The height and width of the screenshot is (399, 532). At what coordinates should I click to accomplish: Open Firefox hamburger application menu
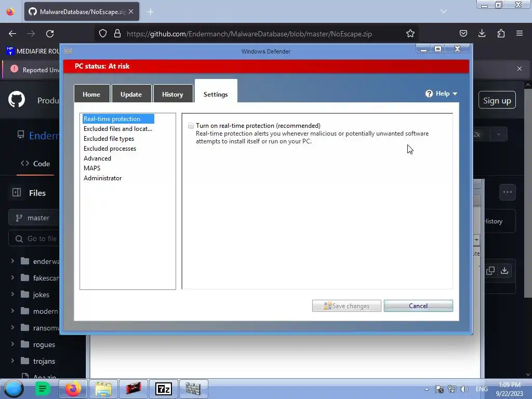click(520, 33)
